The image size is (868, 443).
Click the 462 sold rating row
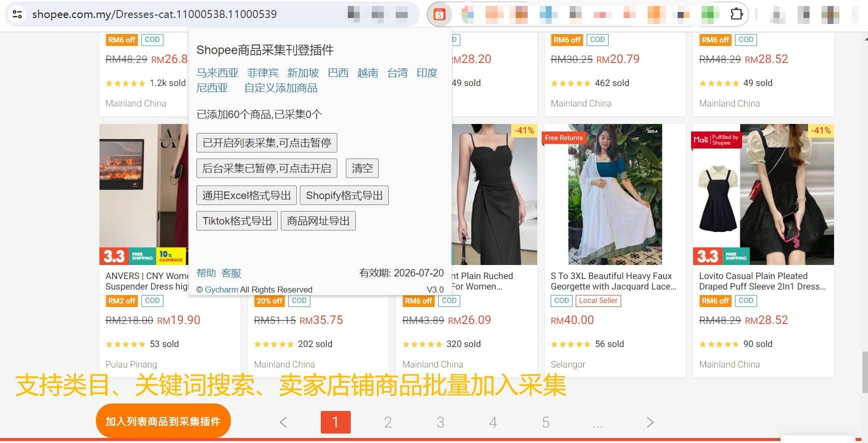tap(590, 83)
